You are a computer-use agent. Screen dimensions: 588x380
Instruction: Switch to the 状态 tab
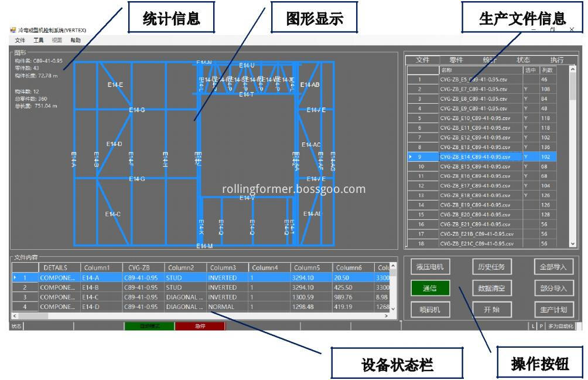click(523, 60)
